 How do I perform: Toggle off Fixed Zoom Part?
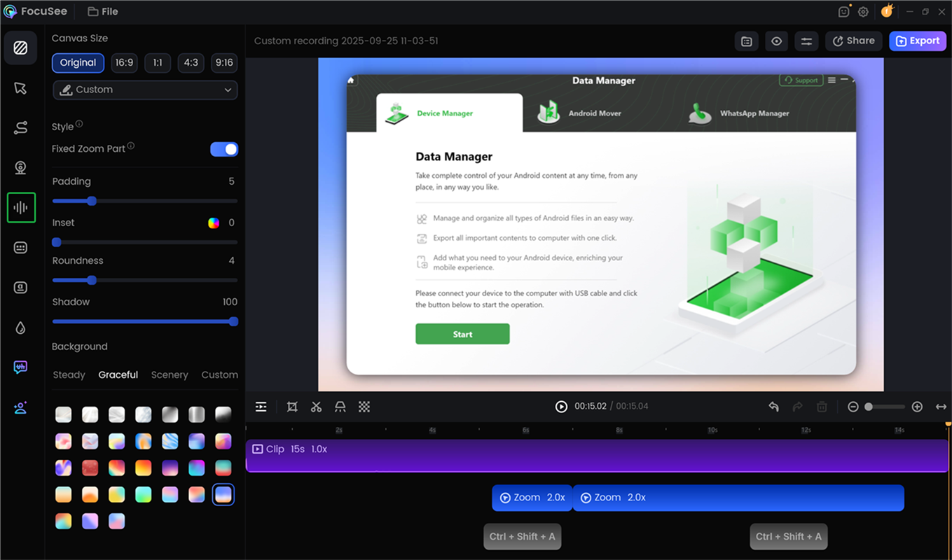224,149
